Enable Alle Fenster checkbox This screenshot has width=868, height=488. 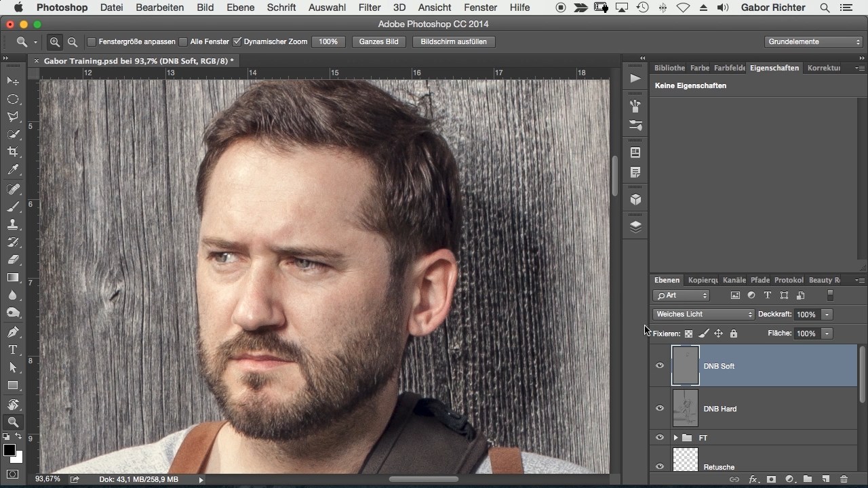tap(183, 41)
